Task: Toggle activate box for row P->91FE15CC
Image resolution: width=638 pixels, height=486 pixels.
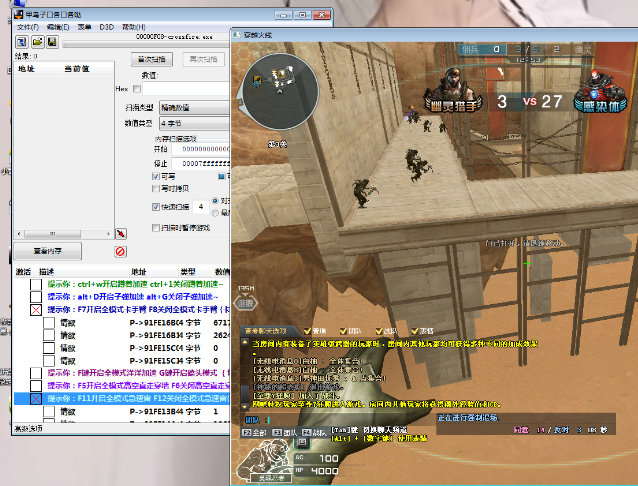Action: click(49, 348)
